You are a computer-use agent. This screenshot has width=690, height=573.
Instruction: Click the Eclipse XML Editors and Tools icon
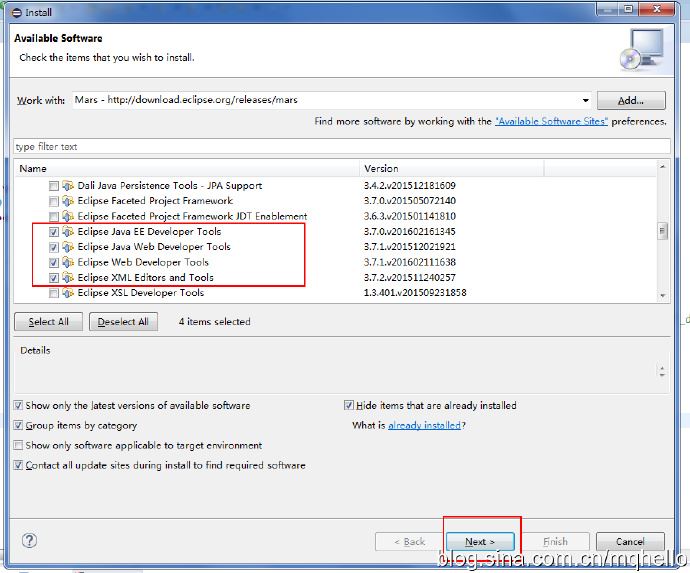(68, 278)
